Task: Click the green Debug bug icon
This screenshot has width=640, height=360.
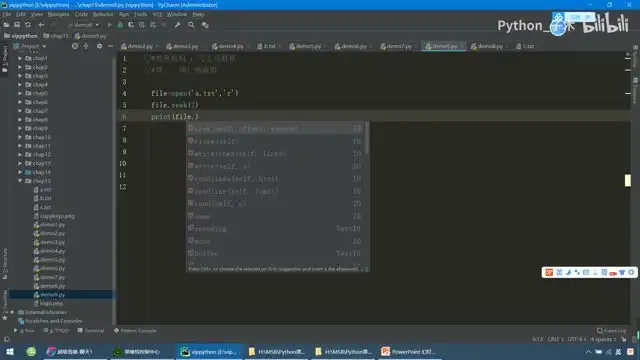Action: 120,25
